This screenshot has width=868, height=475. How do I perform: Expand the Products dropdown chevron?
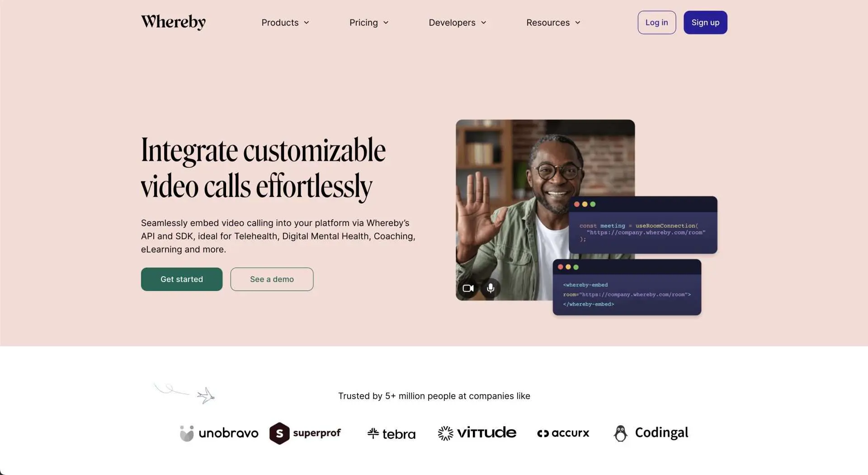307,23
